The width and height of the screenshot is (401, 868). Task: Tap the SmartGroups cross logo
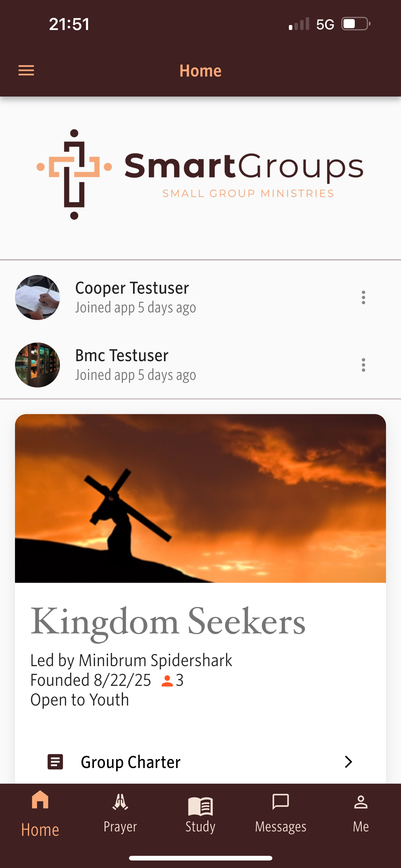pos(74,174)
